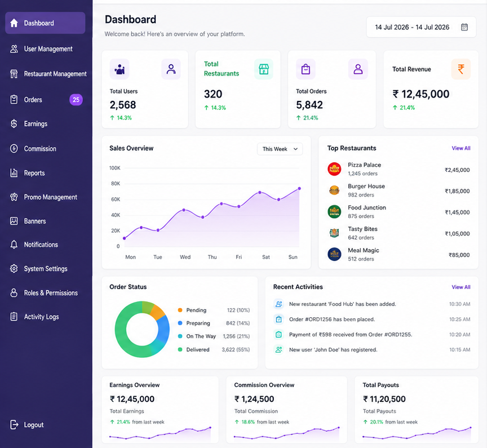Click the Sunday data point on sales chart

click(x=299, y=188)
